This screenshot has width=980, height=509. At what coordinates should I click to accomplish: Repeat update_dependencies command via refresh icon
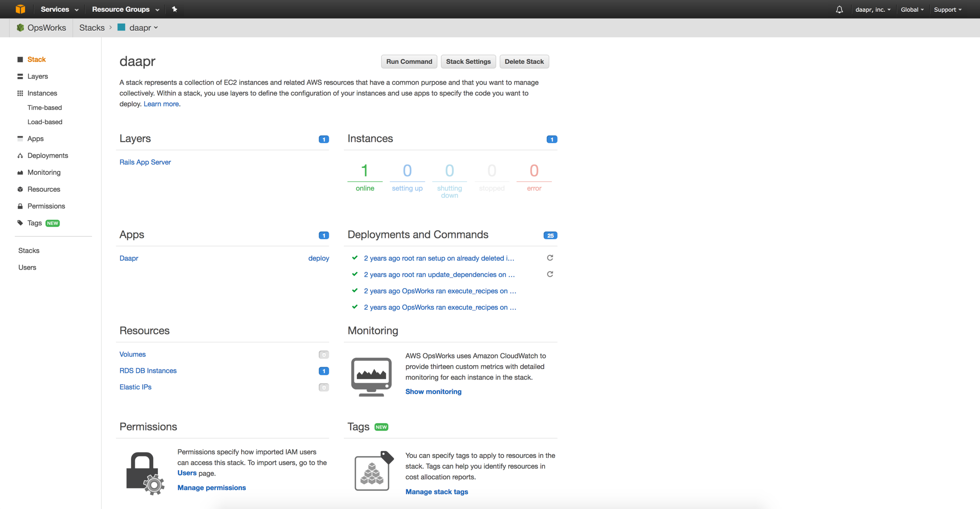550,274
